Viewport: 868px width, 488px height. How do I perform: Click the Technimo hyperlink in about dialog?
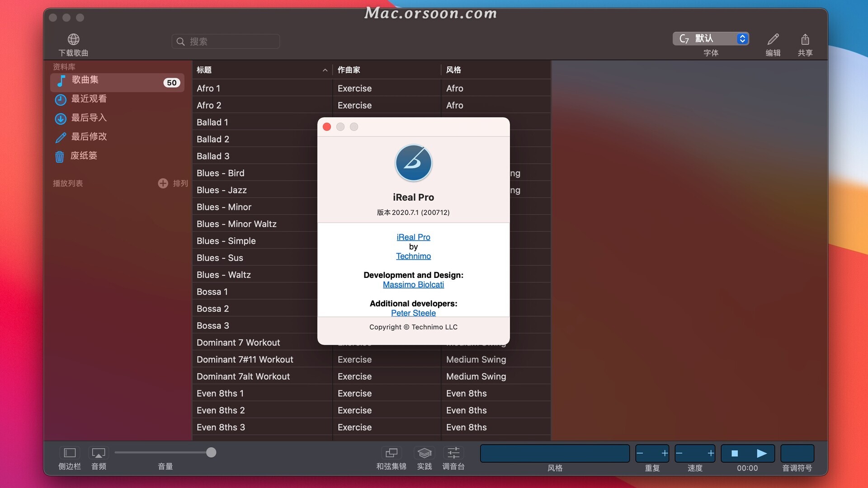(413, 256)
